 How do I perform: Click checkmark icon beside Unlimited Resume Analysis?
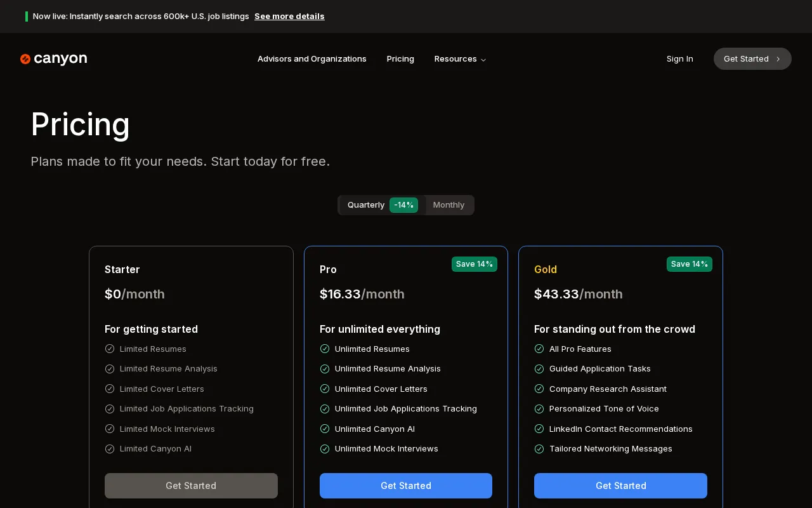pos(325,369)
